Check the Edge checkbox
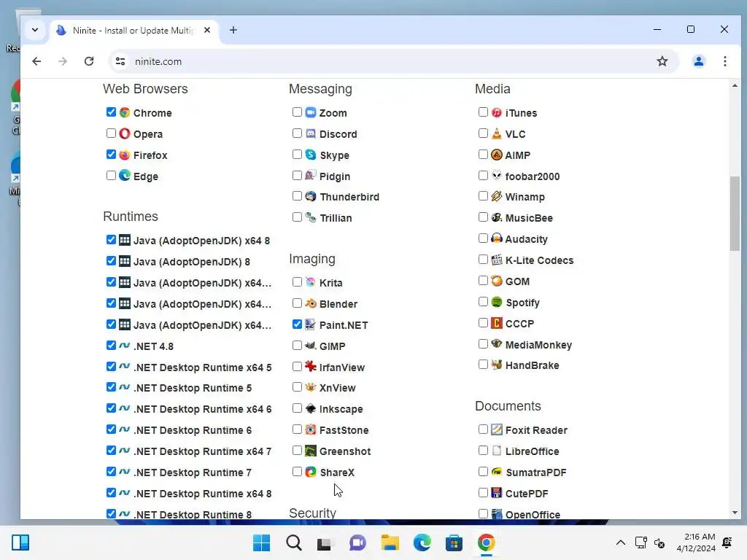 (111, 175)
